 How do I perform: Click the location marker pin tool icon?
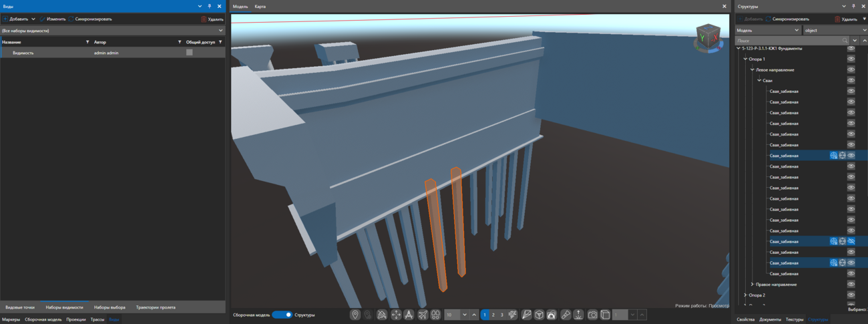coord(355,315)
